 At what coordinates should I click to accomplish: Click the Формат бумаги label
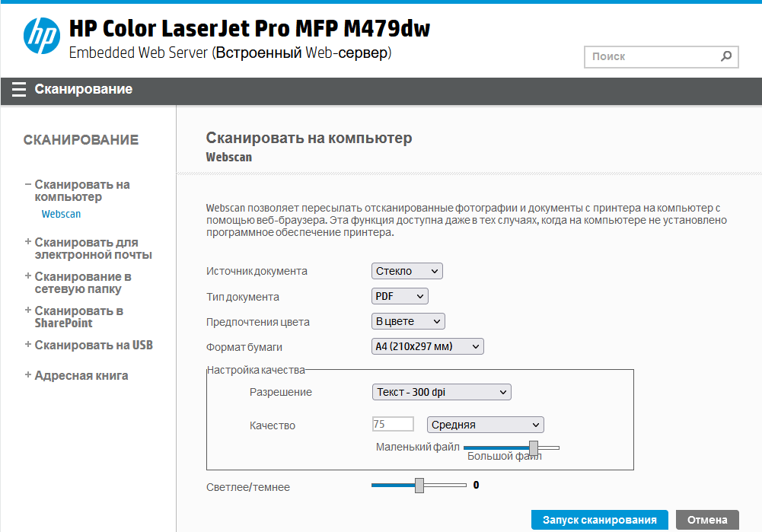(x=244, y=347)
